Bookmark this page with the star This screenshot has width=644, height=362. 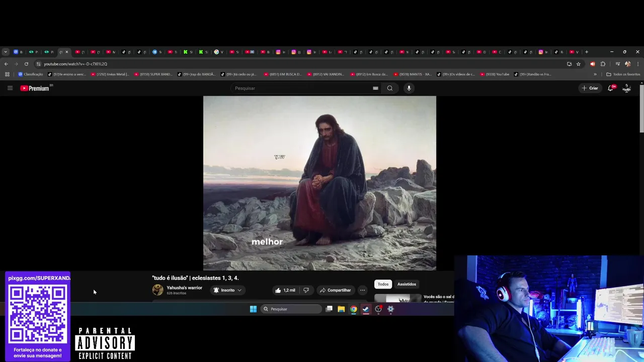579,64
